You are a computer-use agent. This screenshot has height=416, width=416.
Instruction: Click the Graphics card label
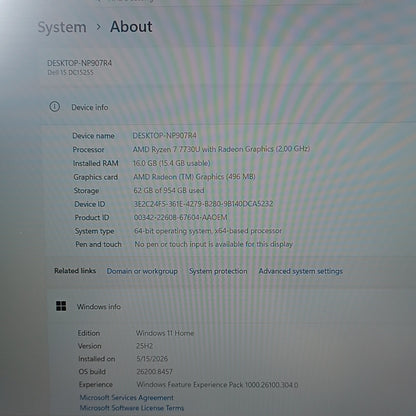point(96,177)
